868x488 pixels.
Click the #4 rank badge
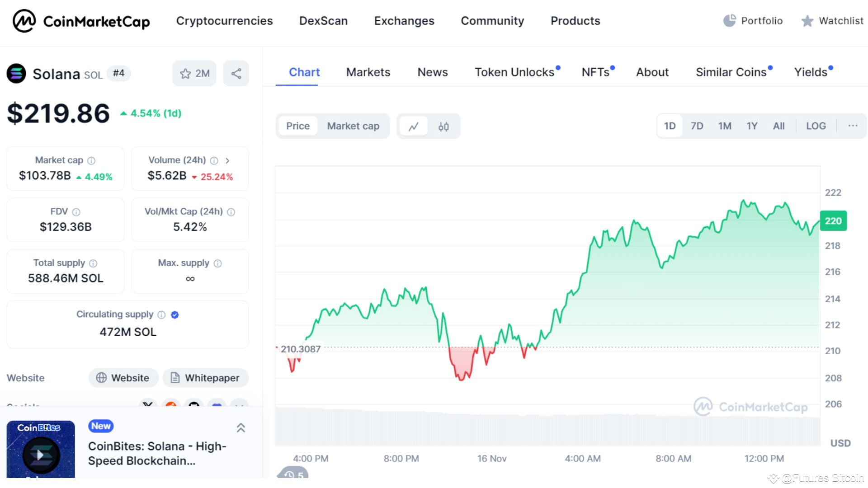118,73
